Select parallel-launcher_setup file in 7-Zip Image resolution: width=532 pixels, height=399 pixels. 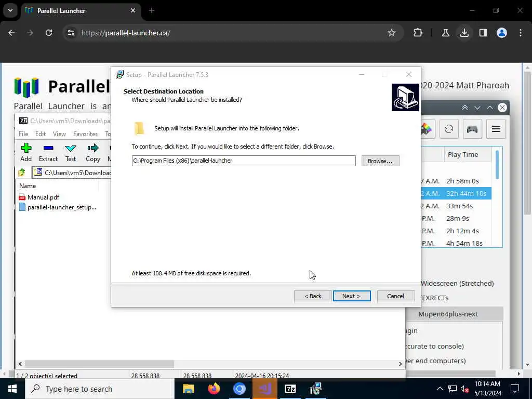pyautogui.click(x=58, y=207)
